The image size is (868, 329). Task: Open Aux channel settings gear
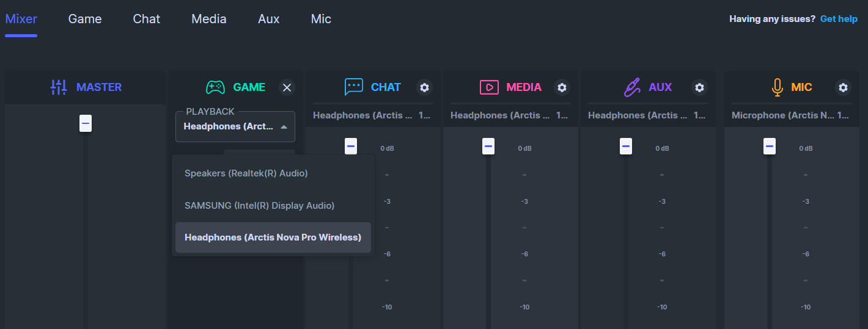pyautogui.click(x=699, y=87)
